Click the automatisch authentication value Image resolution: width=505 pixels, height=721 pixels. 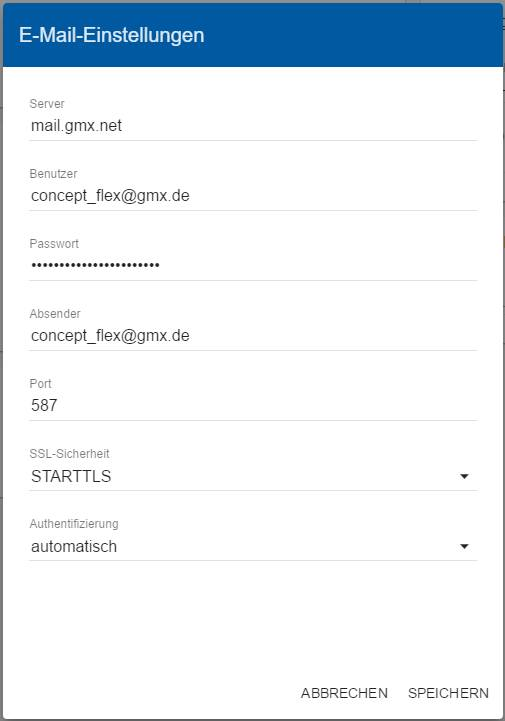pyautogui.click(x=74, y=547)
